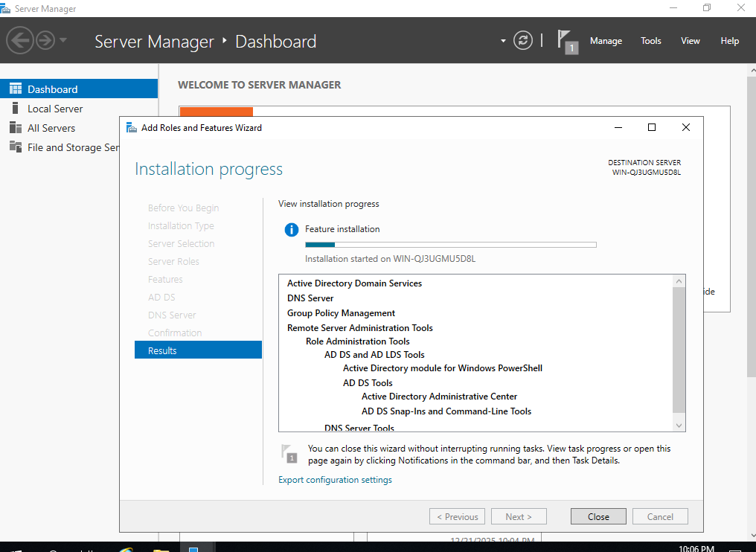The width and height of the screenshot is (756, 552).
Task: Select Remote Server Administration Tools row
Action: click(x=359, y=328)
